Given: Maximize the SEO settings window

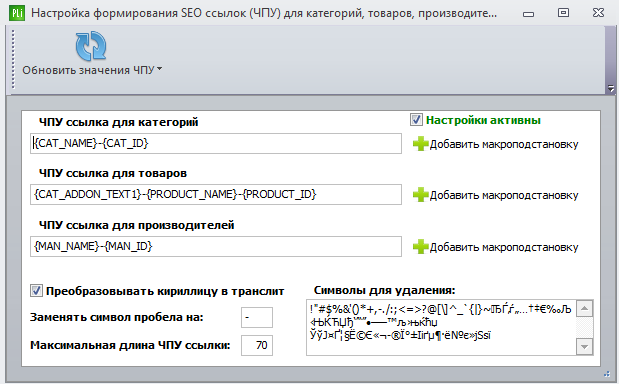Looking at the screenshot, I should coord(563,13).
